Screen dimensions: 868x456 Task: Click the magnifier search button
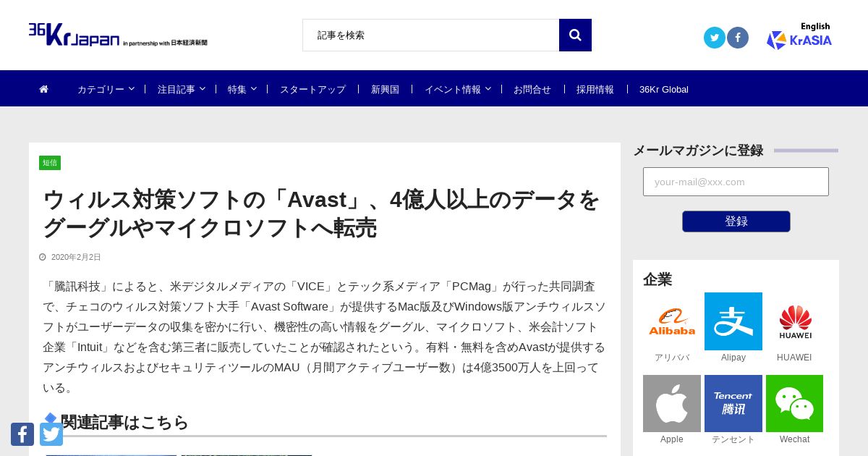pyautogui.click(x=575, y=35)
